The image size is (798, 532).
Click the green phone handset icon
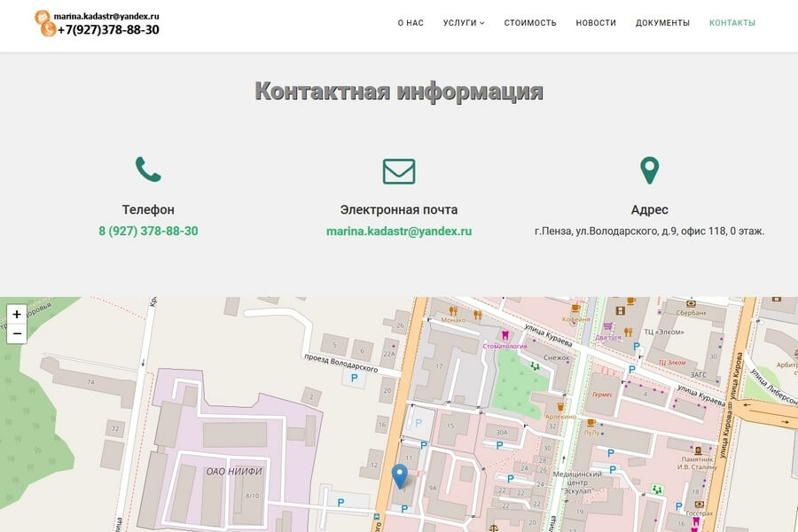pyautogui.click(x=148, y=169)
